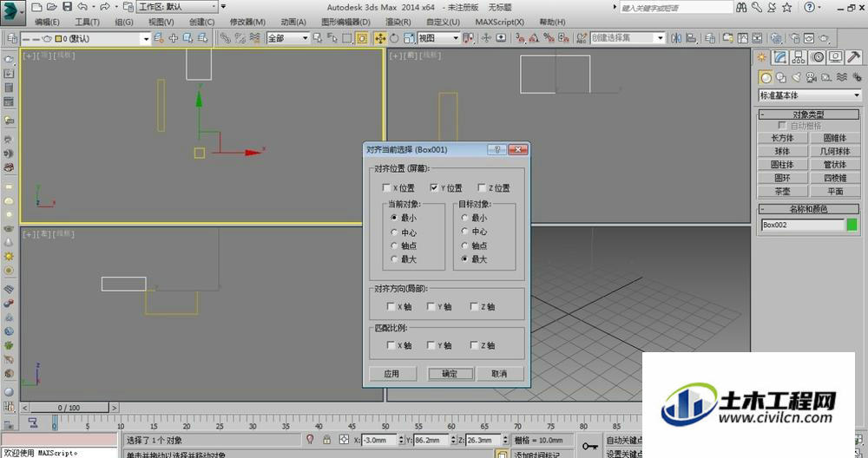Select 中心 radio under 当前对象
868x458 pixels.
(394, 232)
